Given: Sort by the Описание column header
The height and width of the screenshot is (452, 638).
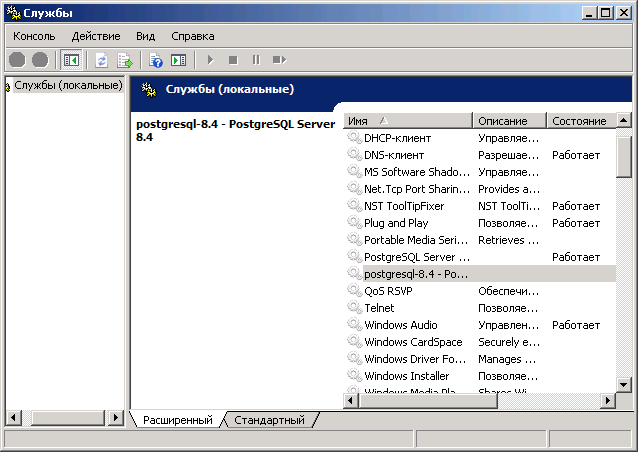Looking at the screenshot, I should [509, 121].
